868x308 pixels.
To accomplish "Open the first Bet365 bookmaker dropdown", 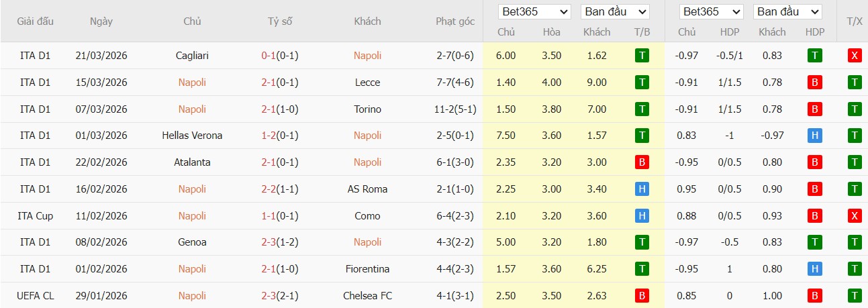I will (534, 12).
